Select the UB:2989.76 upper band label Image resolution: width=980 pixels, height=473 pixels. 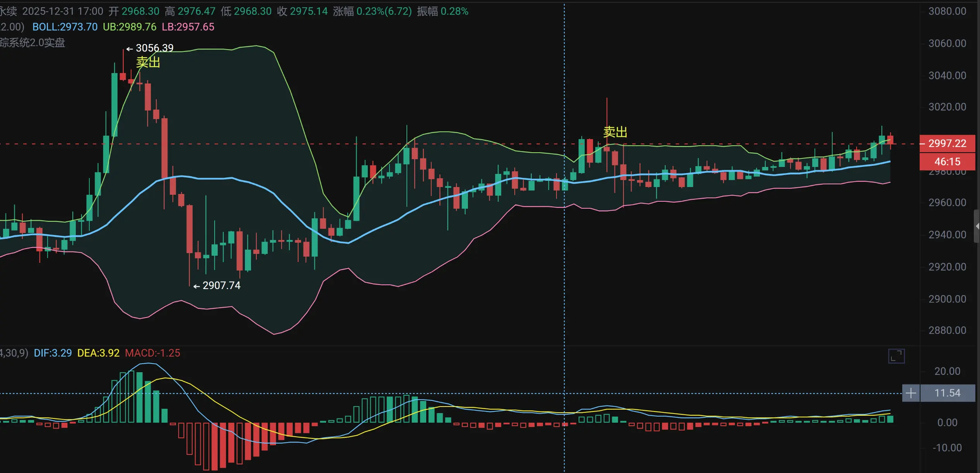130,27
